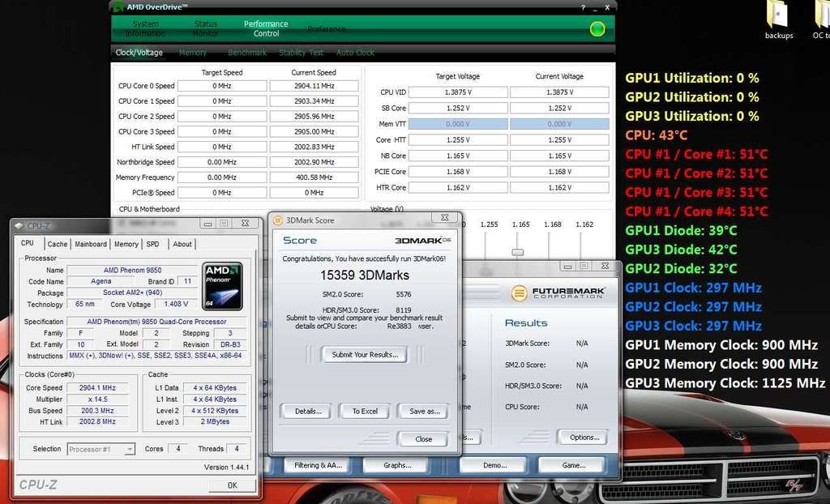Image resolution: width=830 pixels, height=504 pixels.
Task: Click Close button in 3DMark Score dialog
Action: (423, 439)
